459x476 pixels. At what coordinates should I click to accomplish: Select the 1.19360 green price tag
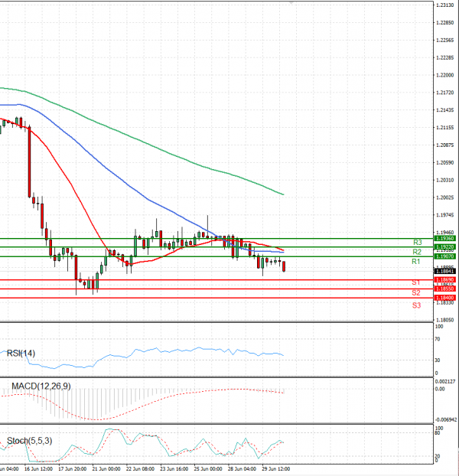pos(444,239)
